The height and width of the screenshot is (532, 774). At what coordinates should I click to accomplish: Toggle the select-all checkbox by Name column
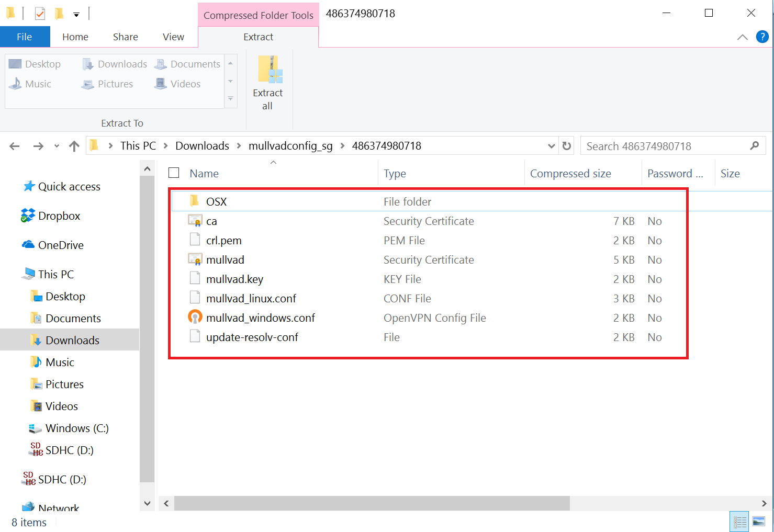click(x=174, y=173)
